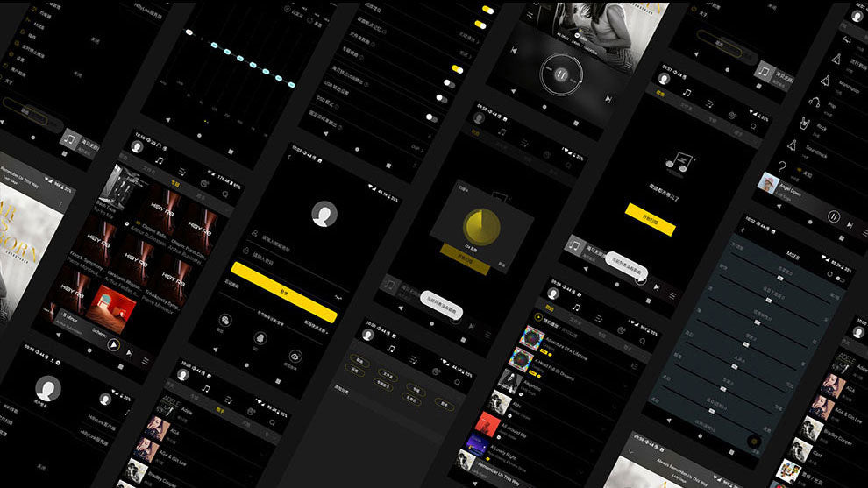The width and height of the screenshot is (868, 488).
Task: Click music note tab icon above album grid
Action: (159, 159)
